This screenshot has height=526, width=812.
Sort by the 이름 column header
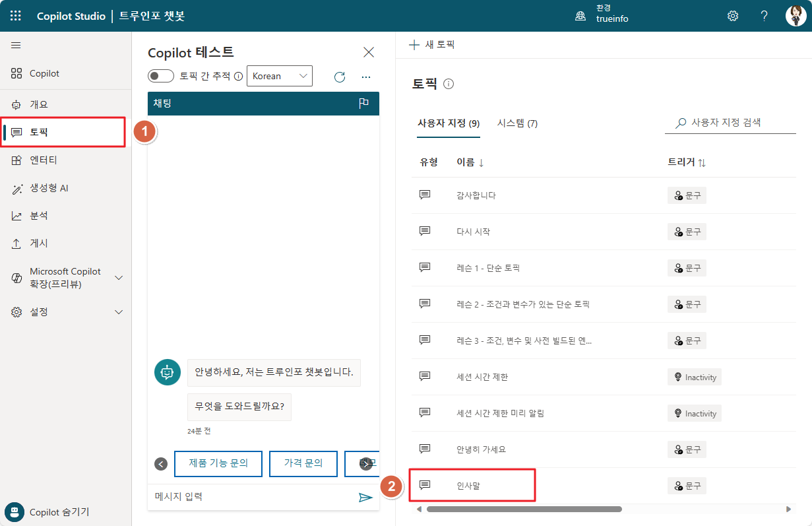[470, 162]
